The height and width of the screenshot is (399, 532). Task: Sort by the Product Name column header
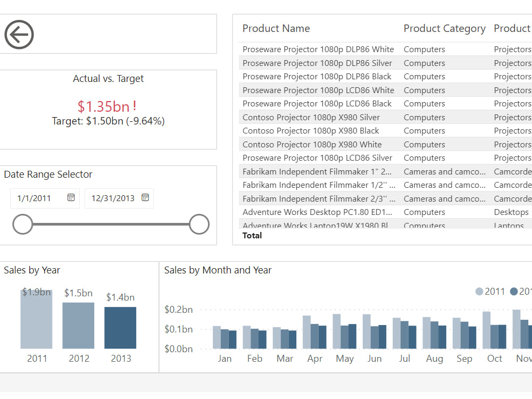click(x=276, y=28)
